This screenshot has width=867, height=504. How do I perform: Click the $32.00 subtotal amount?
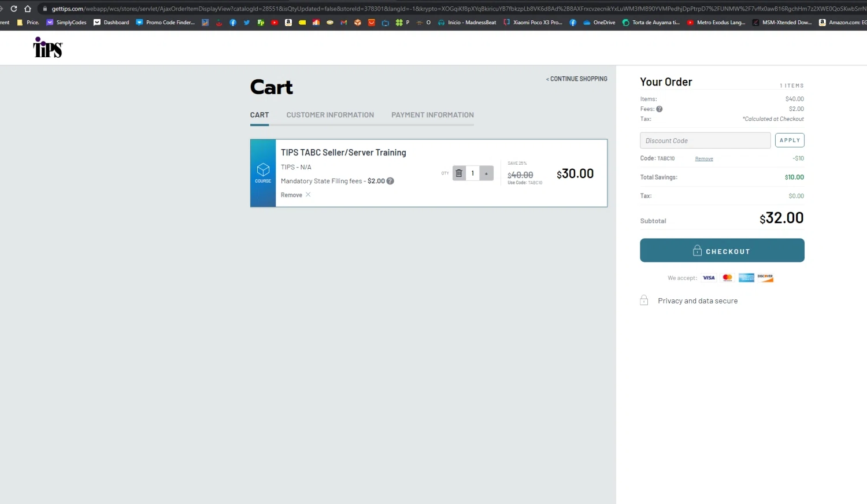coord(781,218)
